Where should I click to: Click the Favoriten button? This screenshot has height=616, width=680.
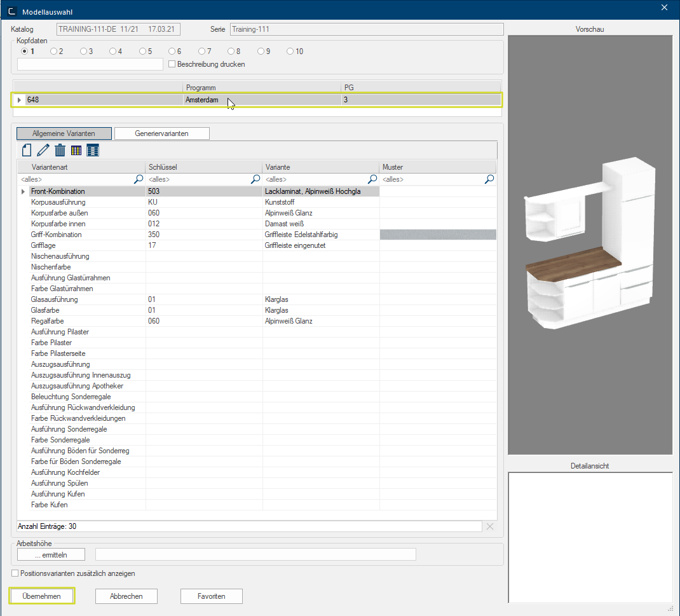pos(211,596)
